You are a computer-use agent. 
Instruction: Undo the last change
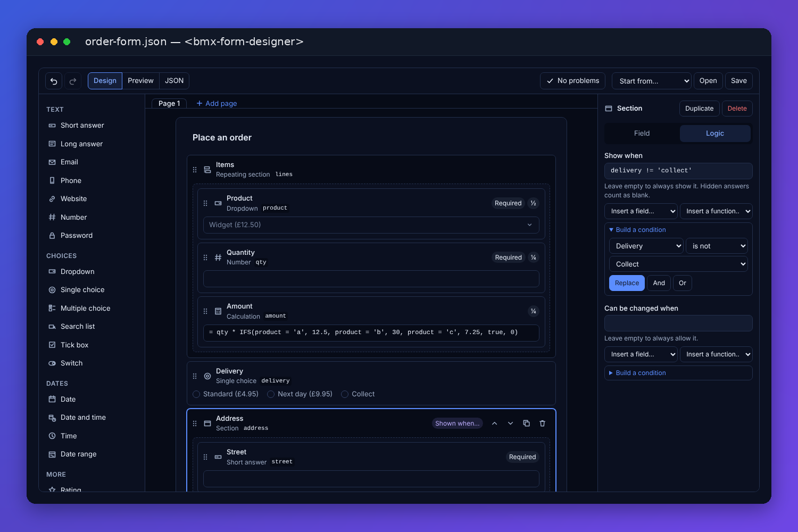(x=54, y=81)
